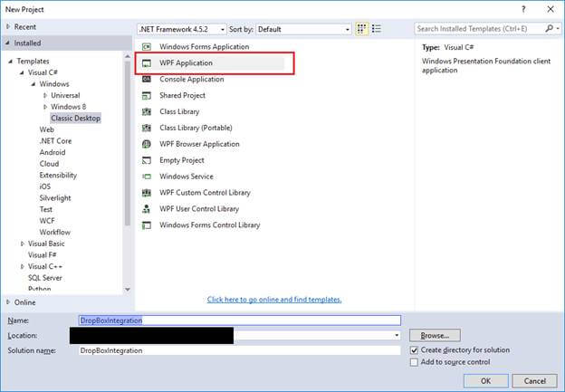Uncheck Create directory for solution
Screen dimensions: 565x392
click(414, 349)
